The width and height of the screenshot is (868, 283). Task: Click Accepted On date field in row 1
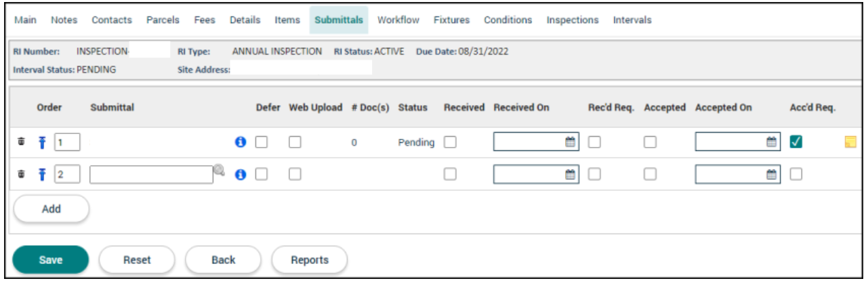(x=737, y=142)
